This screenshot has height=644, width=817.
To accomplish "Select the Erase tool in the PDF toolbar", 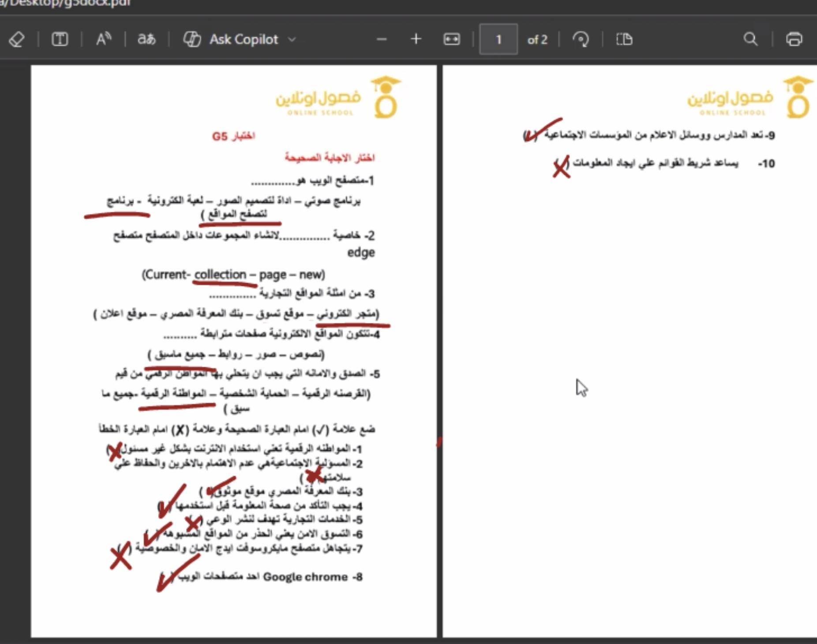I will 17,39.
